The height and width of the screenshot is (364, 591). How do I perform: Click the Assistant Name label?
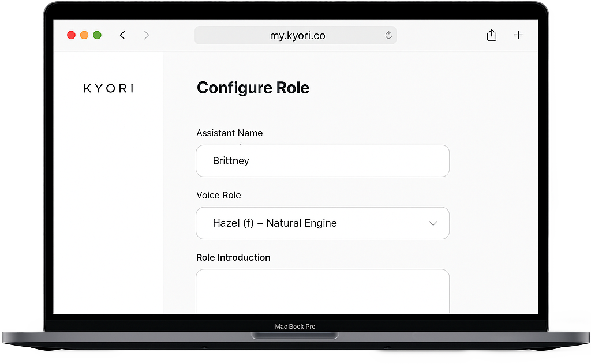coord(229,133)
